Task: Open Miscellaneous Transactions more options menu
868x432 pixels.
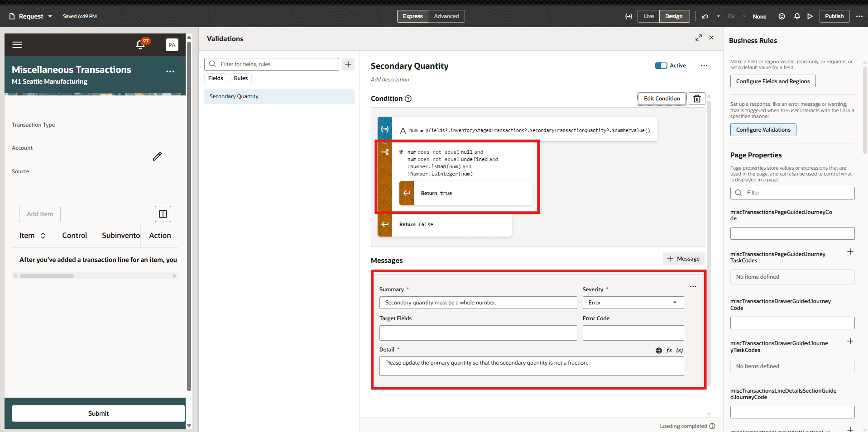Action: tap(170, 71)
